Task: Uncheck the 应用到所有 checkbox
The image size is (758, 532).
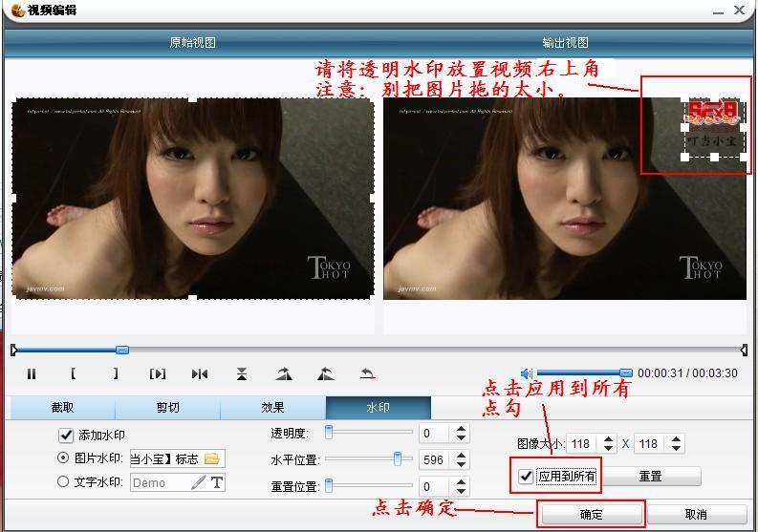Action: [x=526, y=477]
